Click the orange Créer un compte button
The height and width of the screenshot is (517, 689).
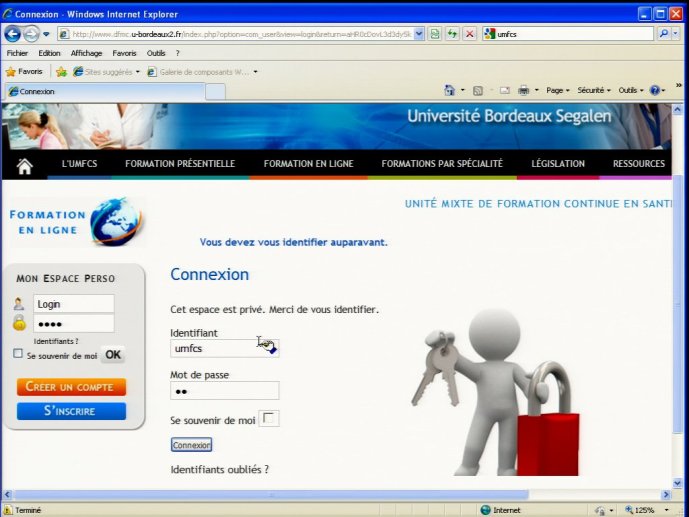pos(71,387)
